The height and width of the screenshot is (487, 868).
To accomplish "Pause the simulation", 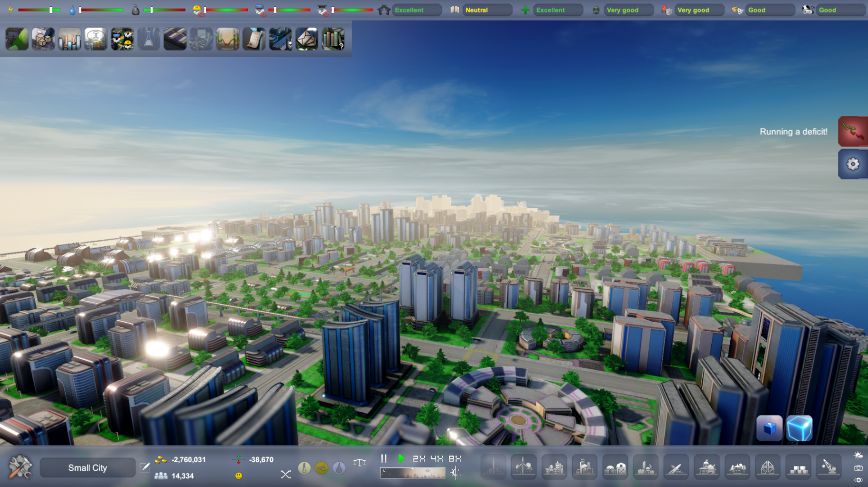I will (x=384, y=458).
